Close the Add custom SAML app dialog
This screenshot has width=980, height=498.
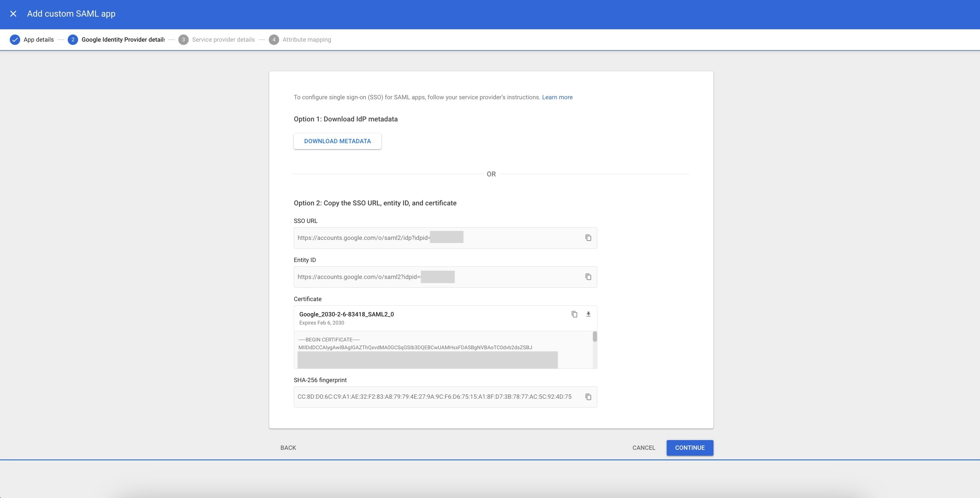pyautogui.click(x=13, y=14)
